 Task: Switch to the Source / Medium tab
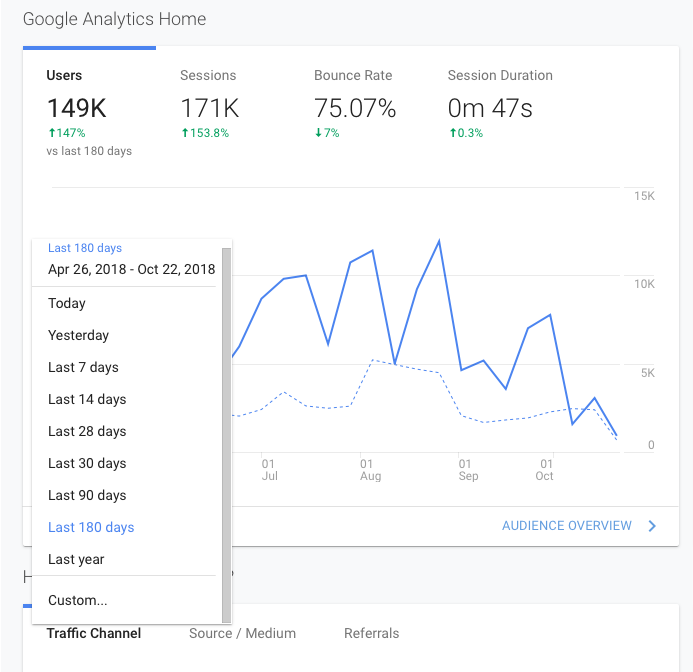point(242,633)
